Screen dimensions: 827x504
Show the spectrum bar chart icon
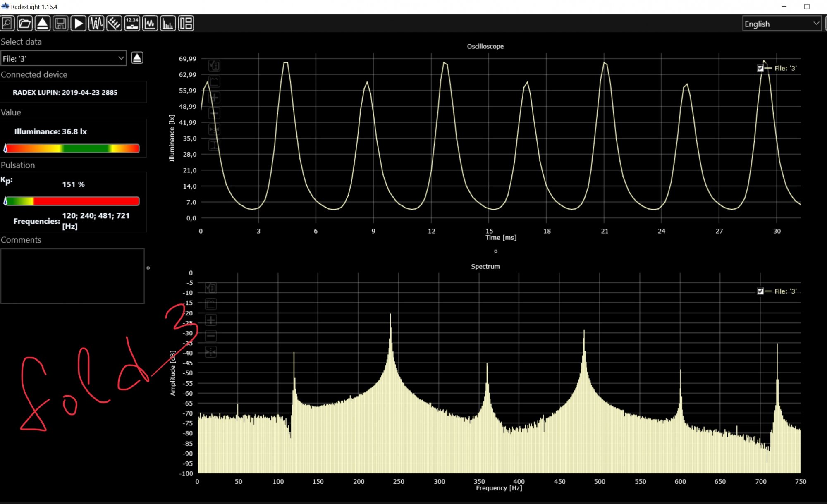167,24
